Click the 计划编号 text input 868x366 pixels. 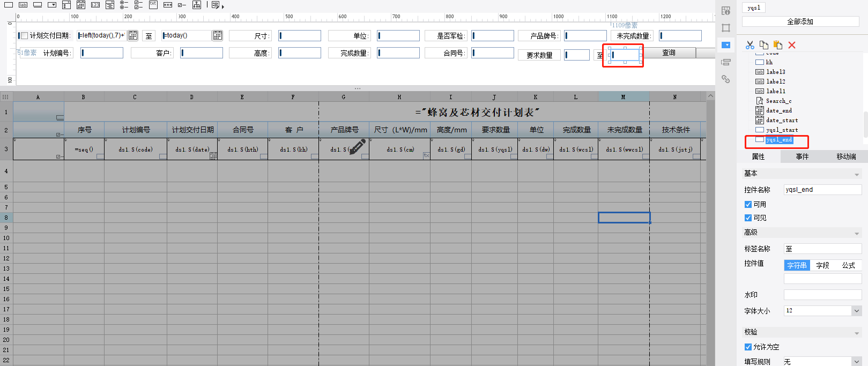tap(102, 53)
